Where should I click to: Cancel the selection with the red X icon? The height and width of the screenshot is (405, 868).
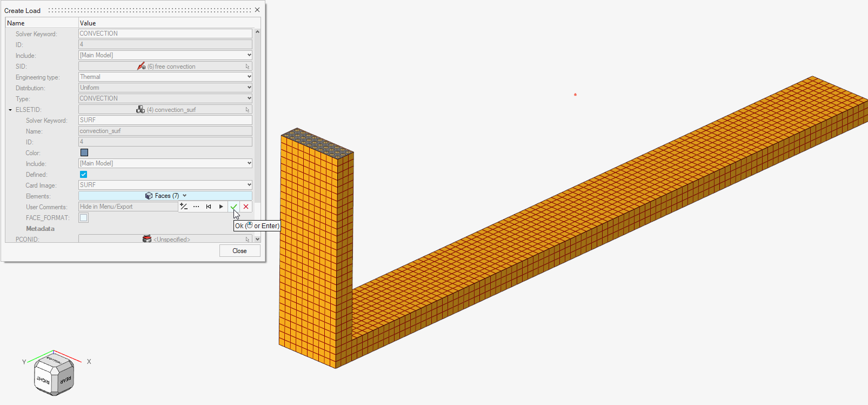(246, 207)
